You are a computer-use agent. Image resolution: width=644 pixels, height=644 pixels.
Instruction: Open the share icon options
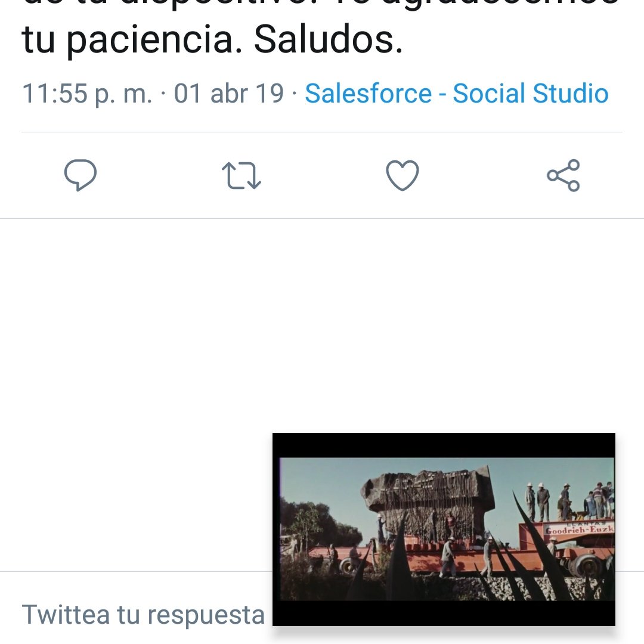coord(563,175)
